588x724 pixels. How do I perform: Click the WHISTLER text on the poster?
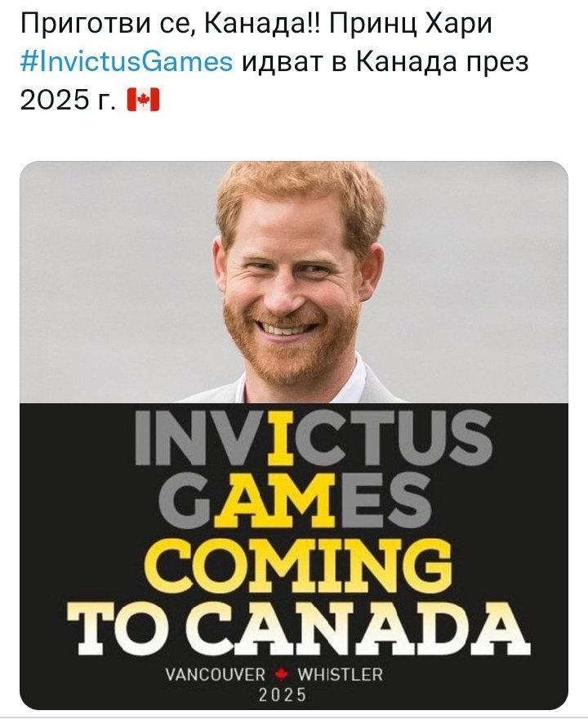click(x=340, y=675)
